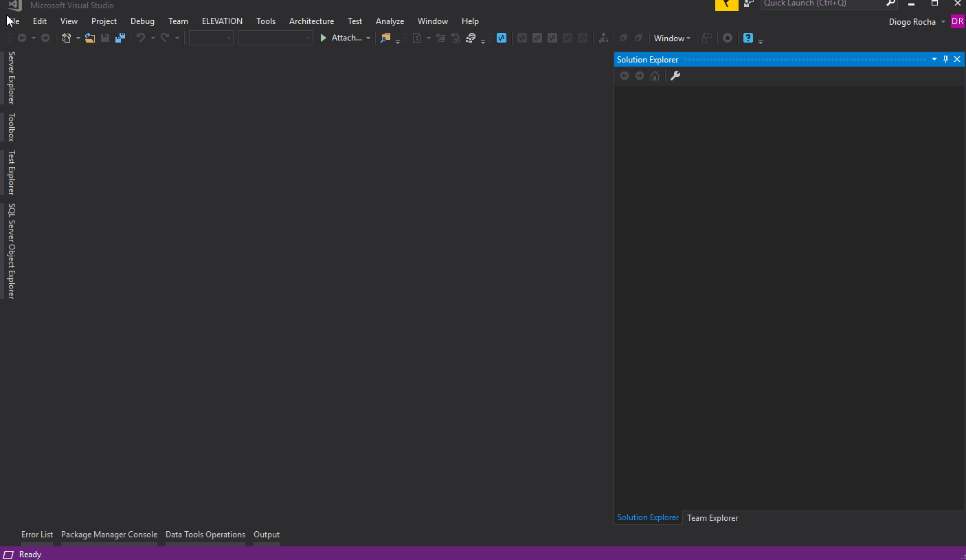Viewport: 966px width, 560px height.
Task: Switch to the Team Explorer tab
Action: [712, 518]
